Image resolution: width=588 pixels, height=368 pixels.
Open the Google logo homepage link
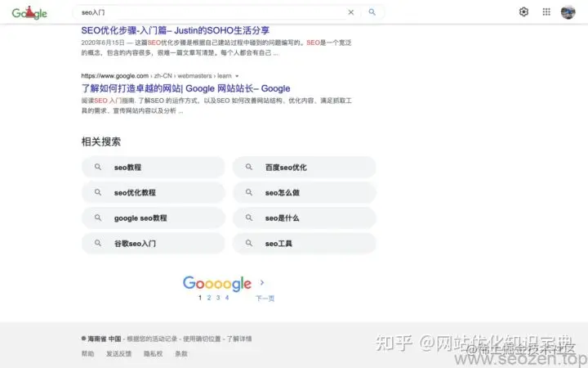(29, 13)
